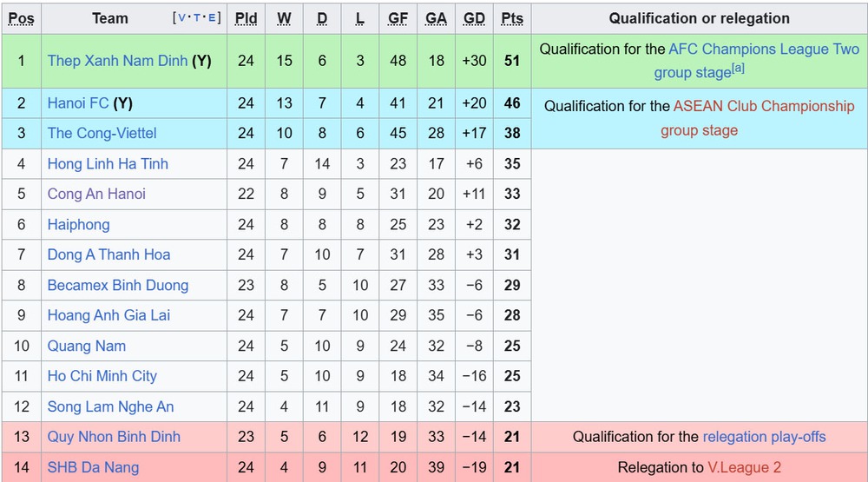
Task: Open footnote [a] reference
Action: pyautogui.click(x=738, y=69)
